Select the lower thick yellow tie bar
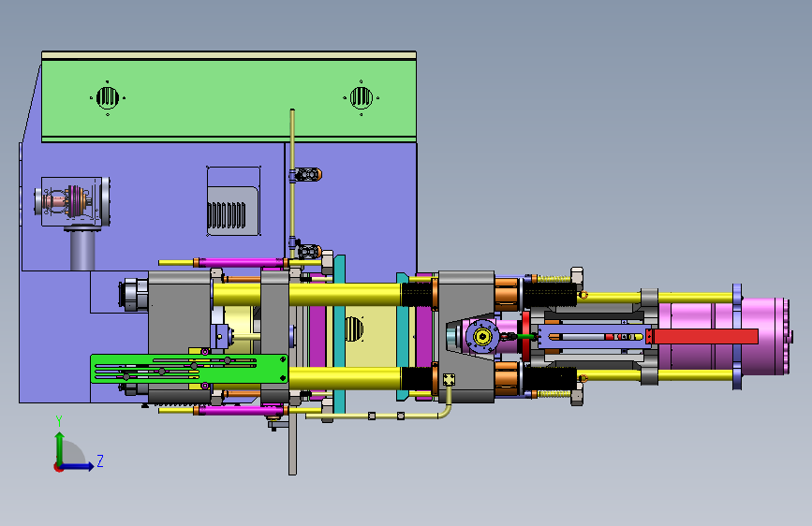Image resolution: width=812 pixels, height=526 pixels. (x=346, y=378)
